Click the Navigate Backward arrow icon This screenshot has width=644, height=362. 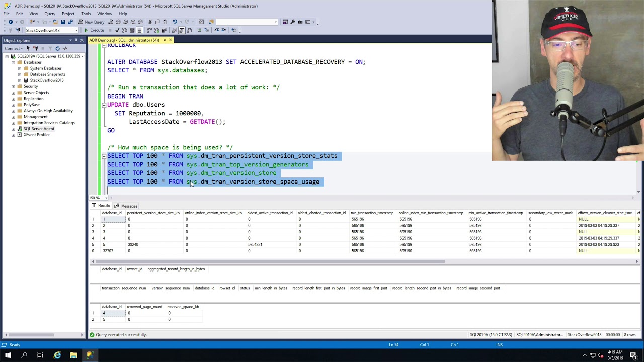click(x=11, y=22)
